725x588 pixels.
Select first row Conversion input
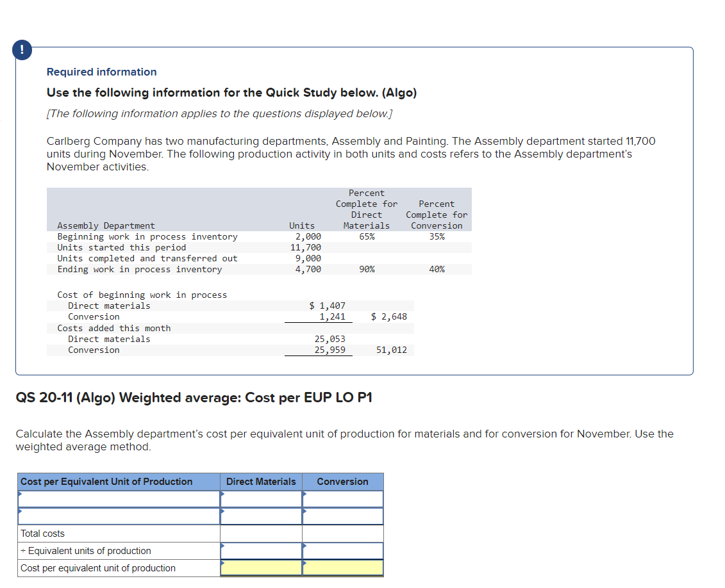coord(343,499)
